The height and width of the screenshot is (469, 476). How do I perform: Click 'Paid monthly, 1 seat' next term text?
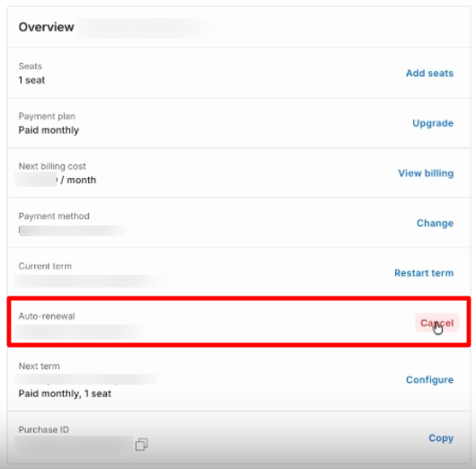(x=65, y=394)
